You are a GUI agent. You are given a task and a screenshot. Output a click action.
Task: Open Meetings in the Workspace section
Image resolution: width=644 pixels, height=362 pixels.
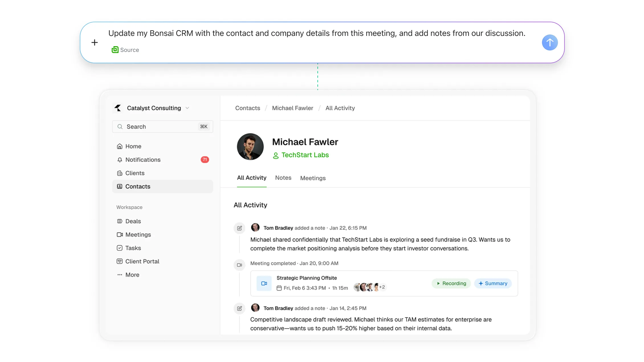click(x=162, y=235)
